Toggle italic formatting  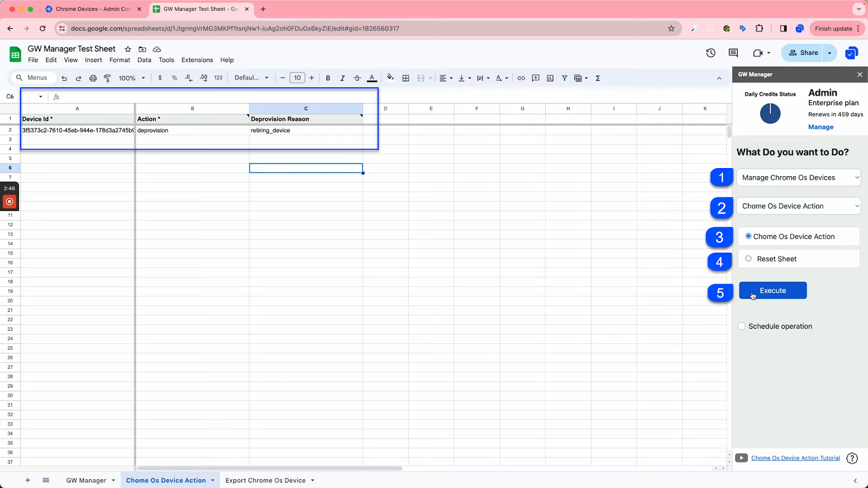pyautogui.click(x=342, y=78)
